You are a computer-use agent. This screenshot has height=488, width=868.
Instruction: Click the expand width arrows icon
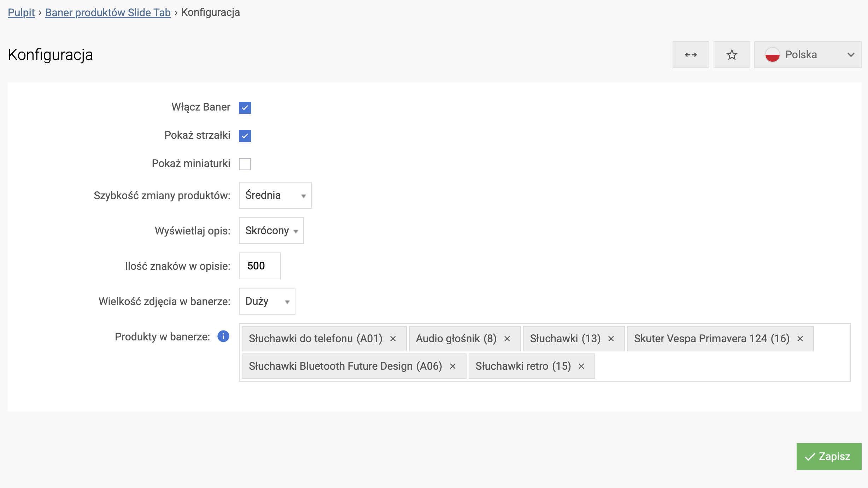pyautogui.click(x=691, y=55)
